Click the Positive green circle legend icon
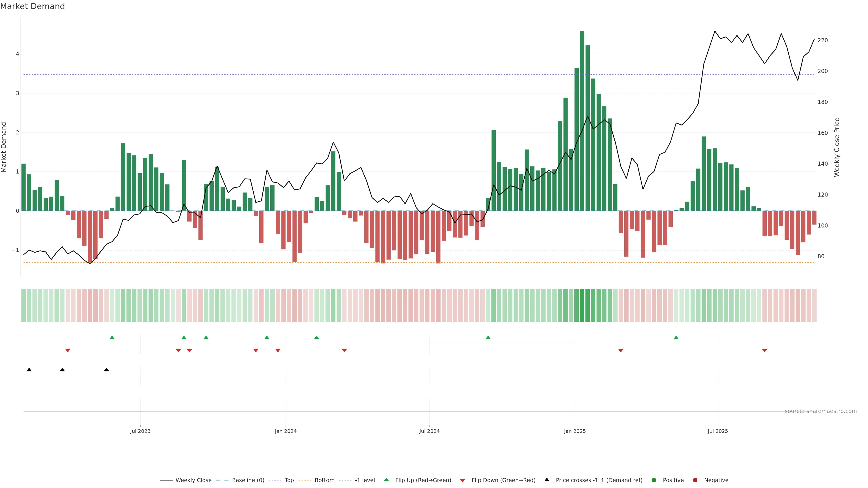Image resolution: width=868 pixels, height=488 pixels. click(654, 480)
